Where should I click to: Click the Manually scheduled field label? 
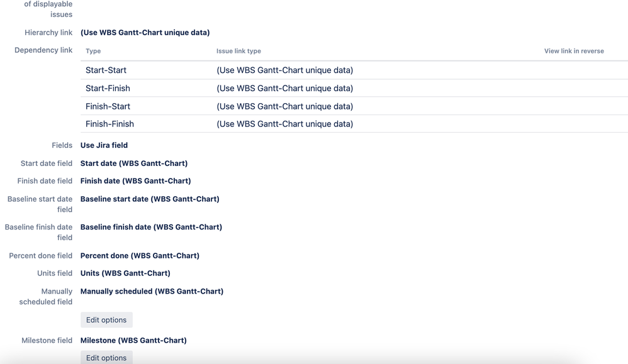tap(46, 296)
